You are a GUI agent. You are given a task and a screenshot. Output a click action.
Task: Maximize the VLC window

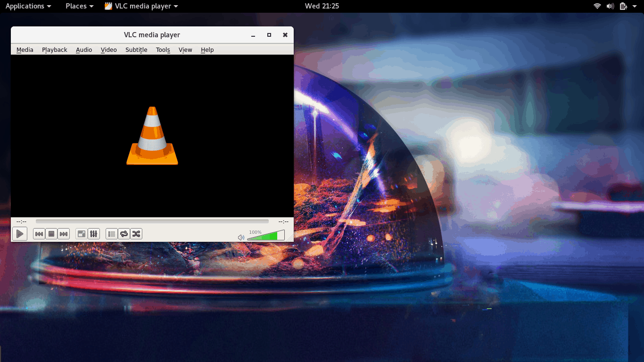(x=269, y=35)
